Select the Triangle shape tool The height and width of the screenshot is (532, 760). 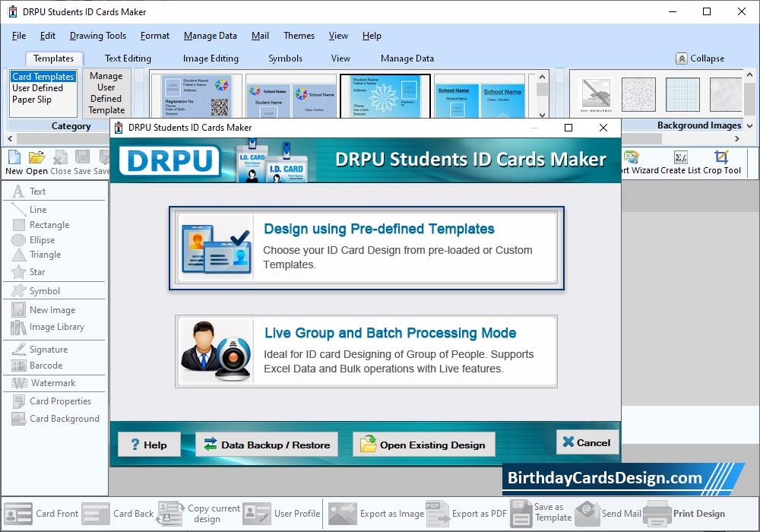coord(36,255)
